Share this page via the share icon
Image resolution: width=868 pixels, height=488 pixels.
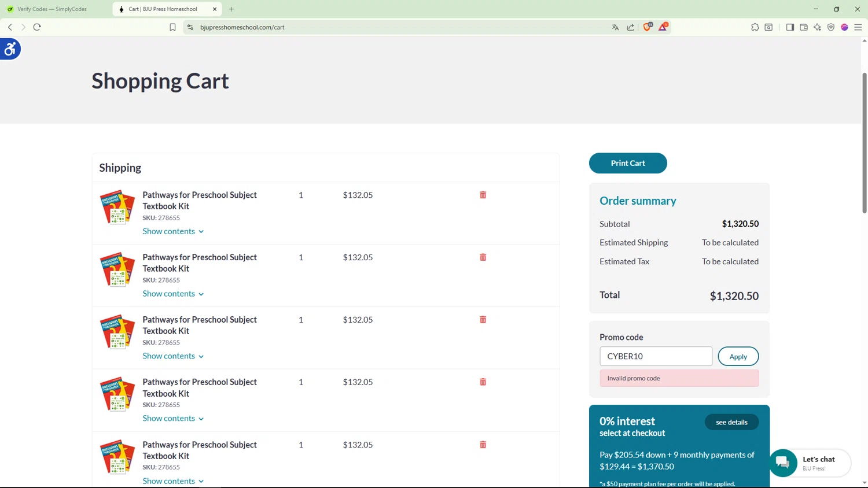pyautogui.click(x=630, y=27)
